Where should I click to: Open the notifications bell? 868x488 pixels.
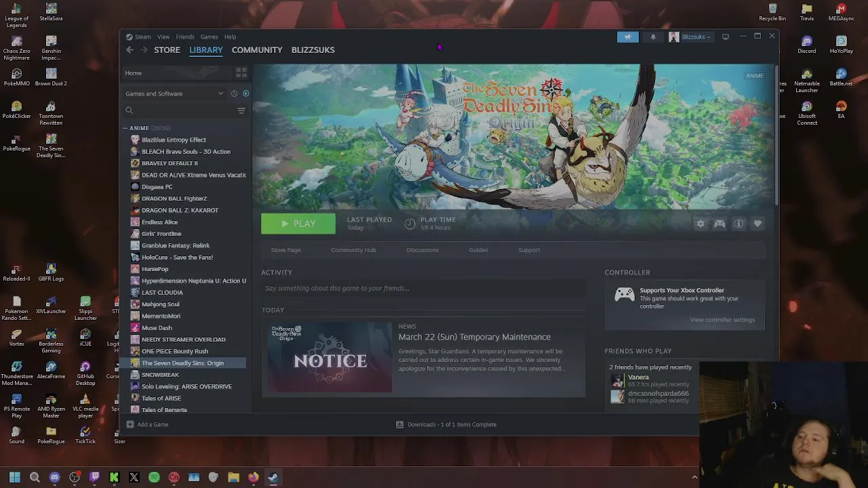(653, 37)
